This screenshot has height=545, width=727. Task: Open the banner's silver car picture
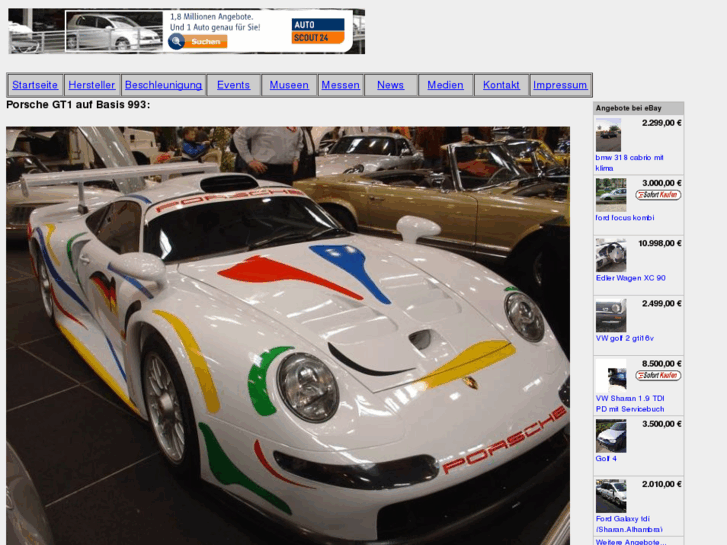coord(114,31)
